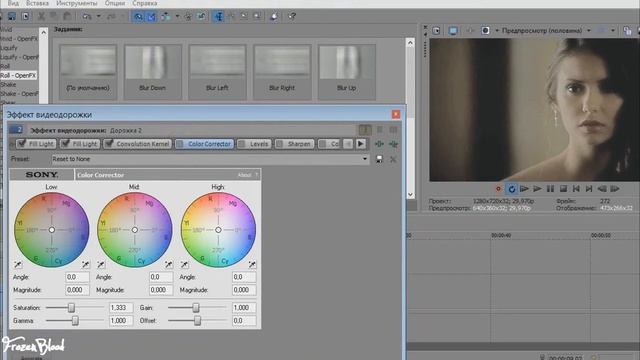Click the Saturation slider handle
Image resolution: width=640 pixels, height=360 pixels.
point(71,307)
